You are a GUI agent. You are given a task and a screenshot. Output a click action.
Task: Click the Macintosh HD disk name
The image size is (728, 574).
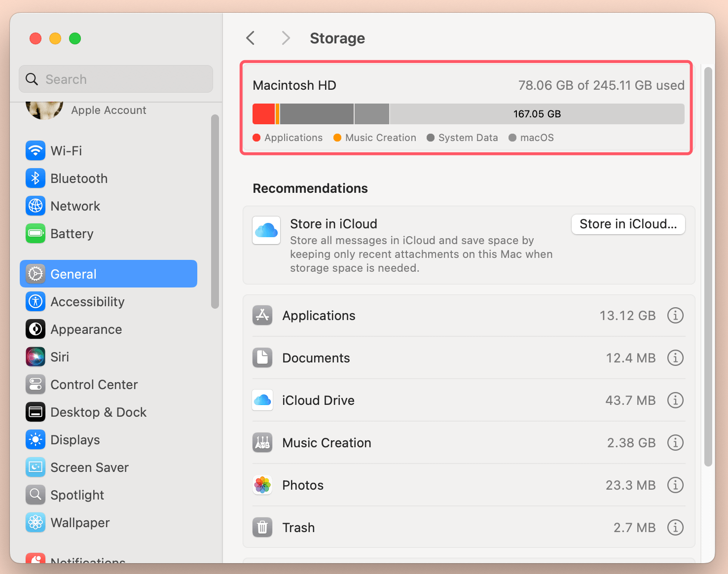(x=294, y=85)
